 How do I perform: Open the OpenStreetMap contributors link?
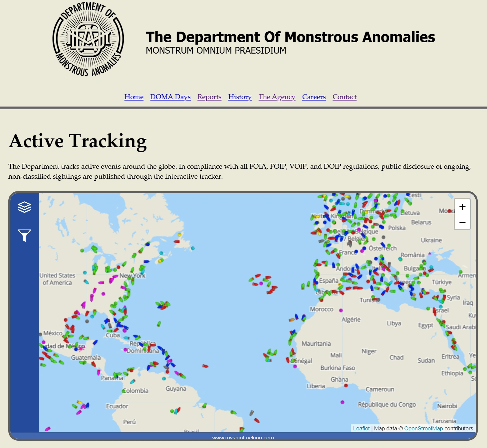(x=423, y=428)
